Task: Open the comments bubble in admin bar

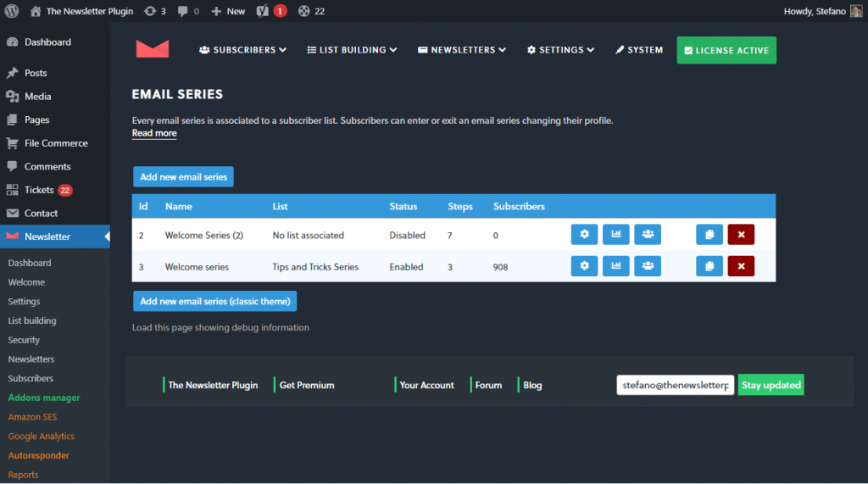Action: [x=187, y=11]
